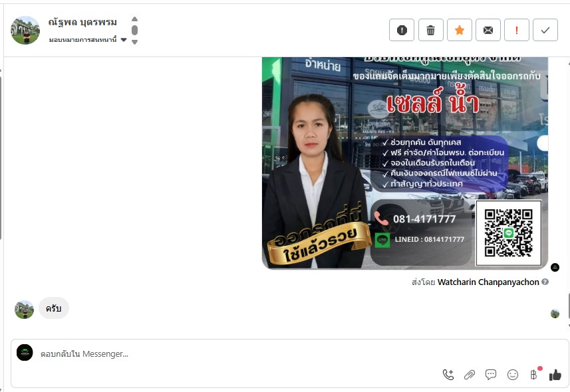Go to next conversation with down arrow
The width and height of the screenshot is (570, 392).
click(134, 42)
